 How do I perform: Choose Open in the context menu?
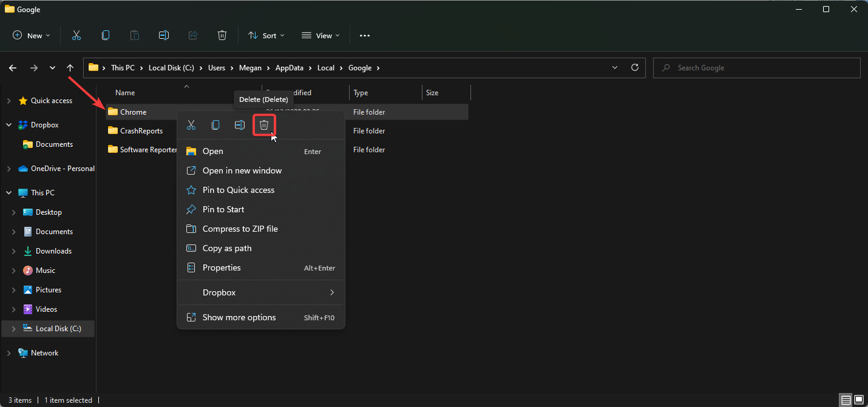[x=261, y=151]
